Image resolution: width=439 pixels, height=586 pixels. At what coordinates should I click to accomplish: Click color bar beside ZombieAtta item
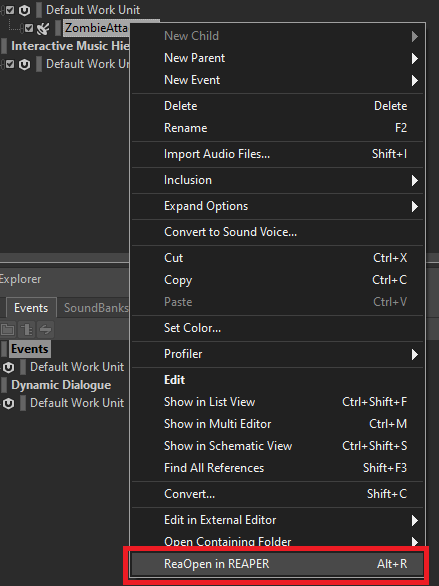(x=58, y=28)
